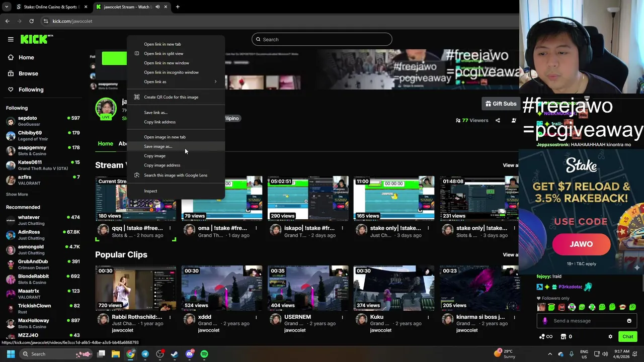644x362 pixels.
Task: Select Create QR Code for this image
Action: pos(176,97)
